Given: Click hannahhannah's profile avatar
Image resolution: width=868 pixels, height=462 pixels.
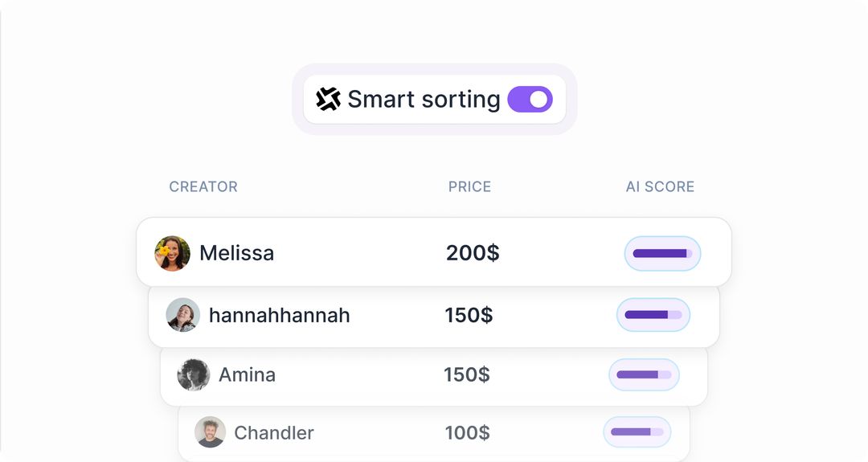Looking at the screenshot, I should (183, 315).
